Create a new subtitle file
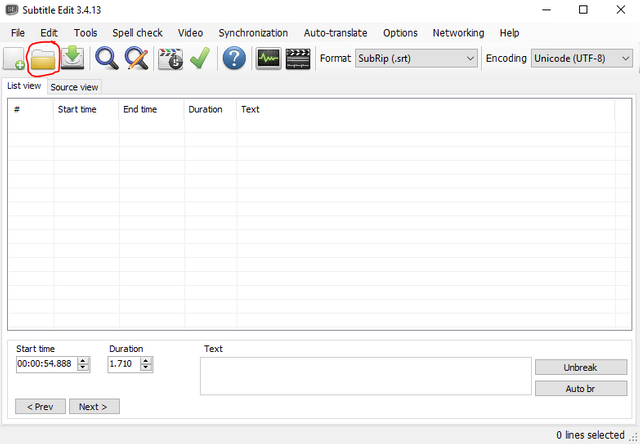This screenshot has height=444, width=640. click(x=13, y=58)
